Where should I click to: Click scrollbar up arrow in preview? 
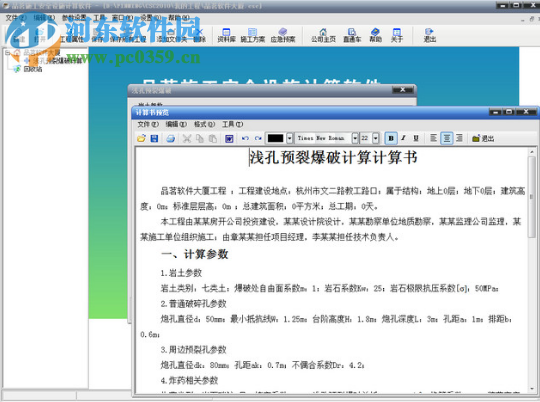(x=532, y=152)
